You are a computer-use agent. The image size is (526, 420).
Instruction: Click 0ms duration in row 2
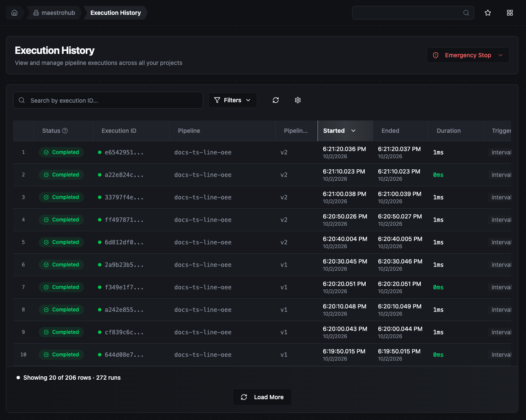[438, 175]
